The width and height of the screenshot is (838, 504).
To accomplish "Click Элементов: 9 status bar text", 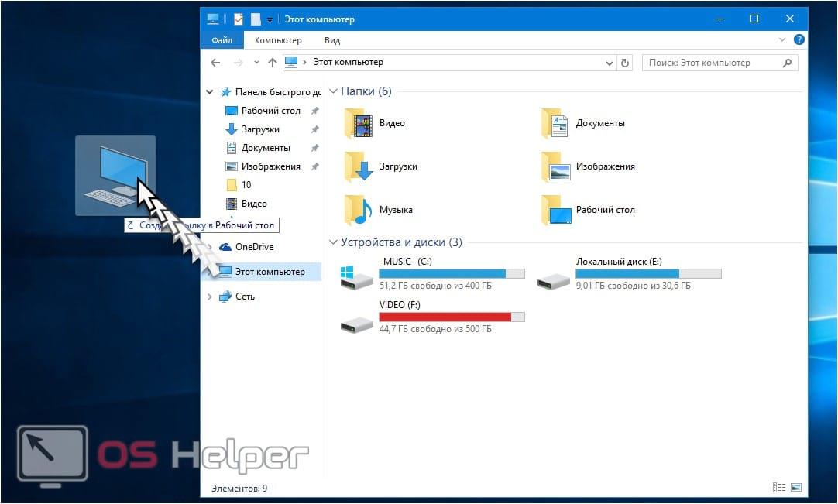I will coord(239,489).
